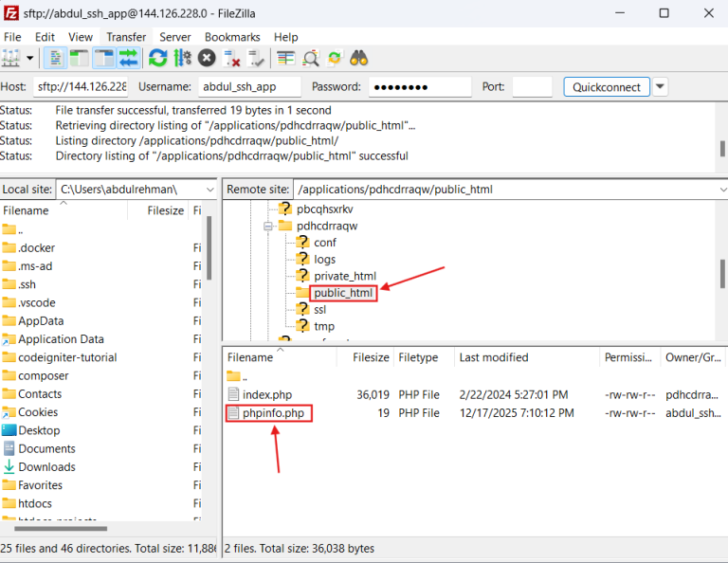This screenshot has width=728, height=563.
Task: Toggle the local directory tree view
Action: (x=80, y=58)
